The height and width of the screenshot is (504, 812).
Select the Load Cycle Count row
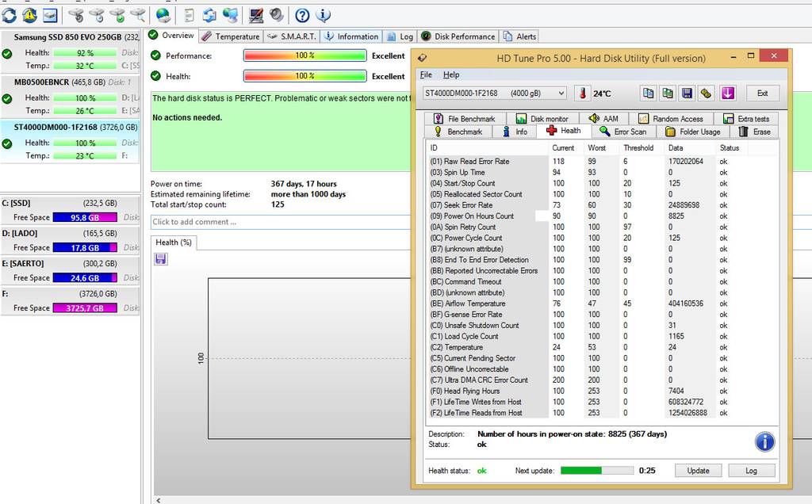601,336
